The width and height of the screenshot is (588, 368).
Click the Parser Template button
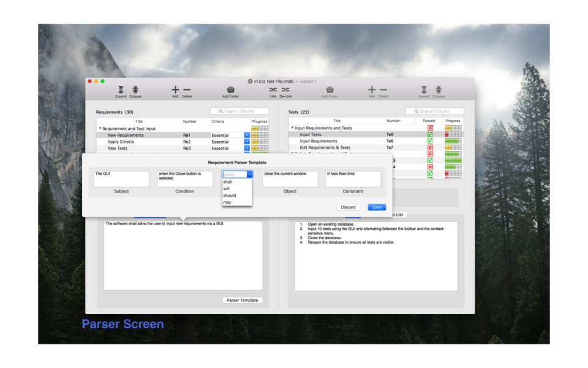click(243, 300)
